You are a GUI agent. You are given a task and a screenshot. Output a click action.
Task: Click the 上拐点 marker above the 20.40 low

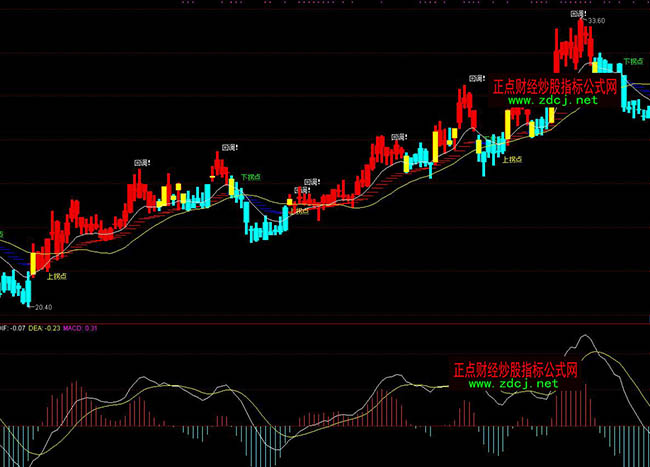click(x=55, y=276)
